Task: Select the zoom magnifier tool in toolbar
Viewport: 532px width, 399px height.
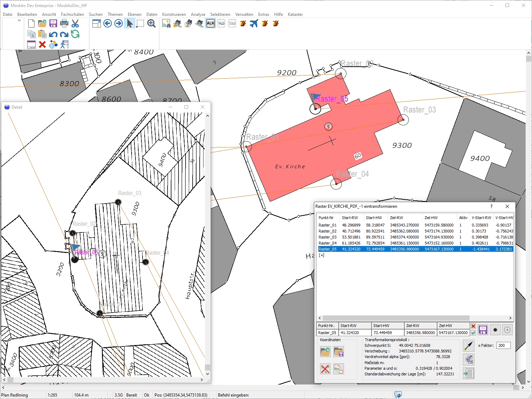Action: (x=151, y=24)
